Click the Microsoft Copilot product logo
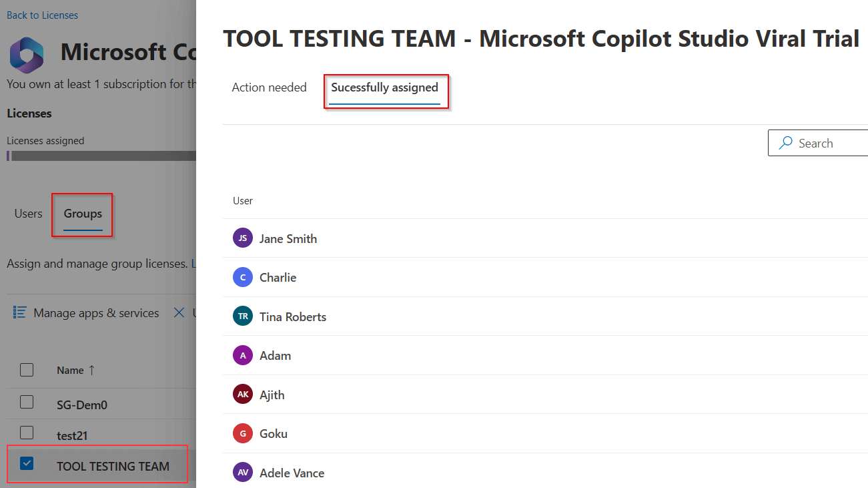 (x=25, y=55)
